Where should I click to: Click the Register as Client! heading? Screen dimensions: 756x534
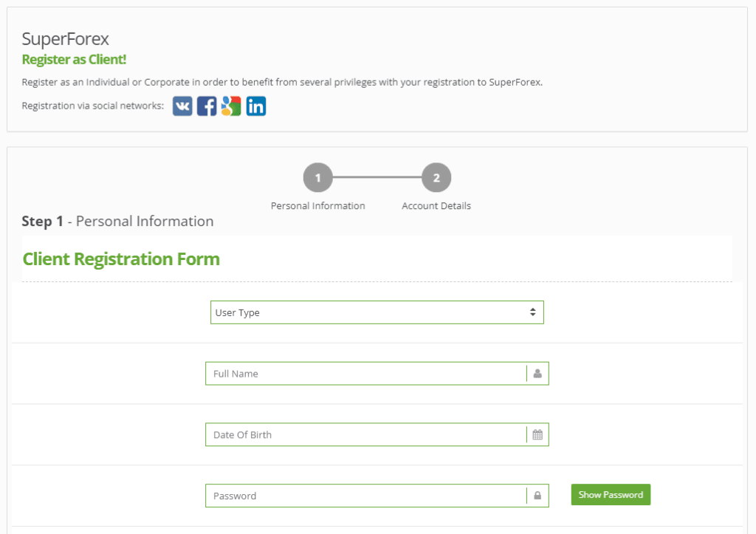click(x=75, y=59)
